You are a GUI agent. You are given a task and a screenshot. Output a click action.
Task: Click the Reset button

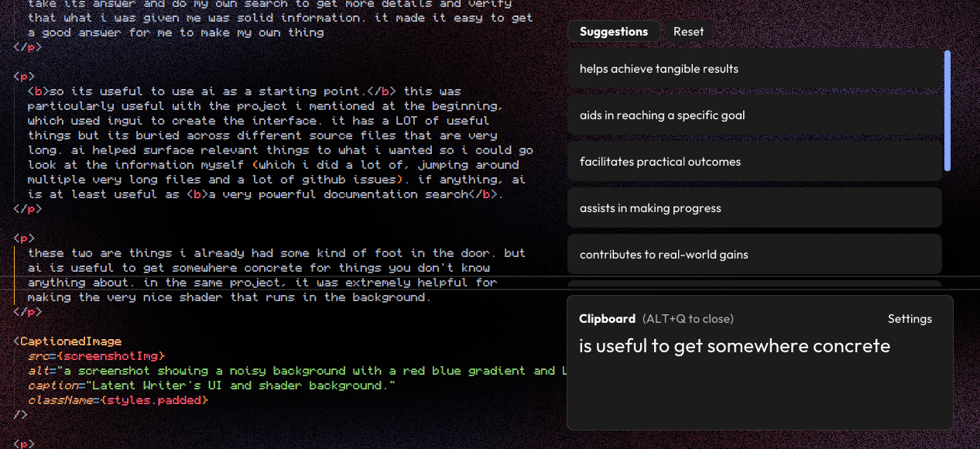coord(688,32)
